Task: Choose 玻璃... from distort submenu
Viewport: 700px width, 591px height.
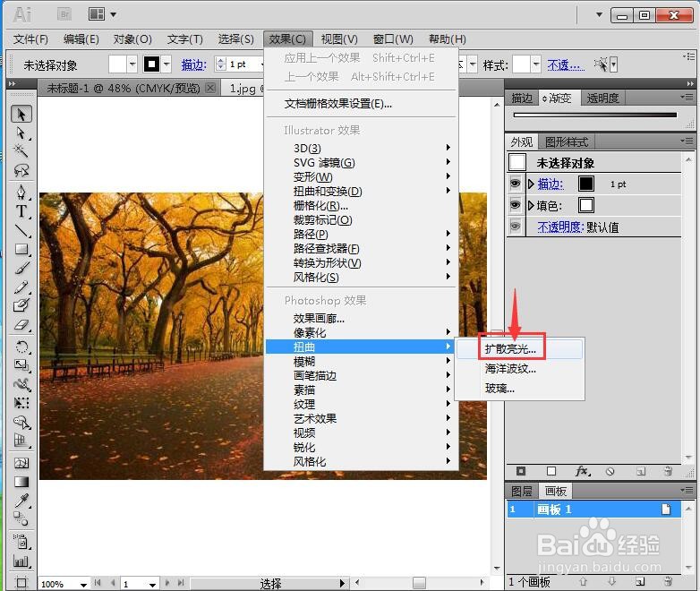Action: [519, 389]
